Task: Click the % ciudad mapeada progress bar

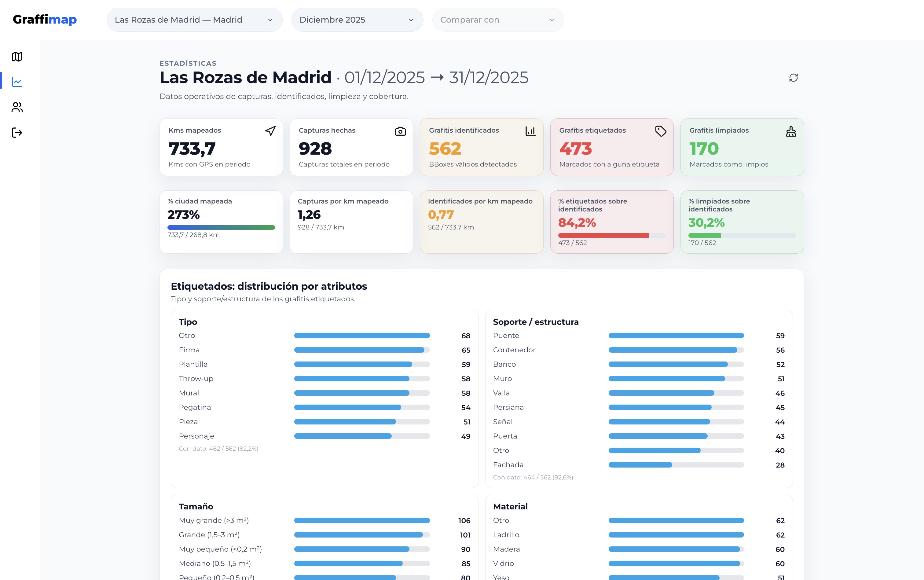Action: pos(221,227)
